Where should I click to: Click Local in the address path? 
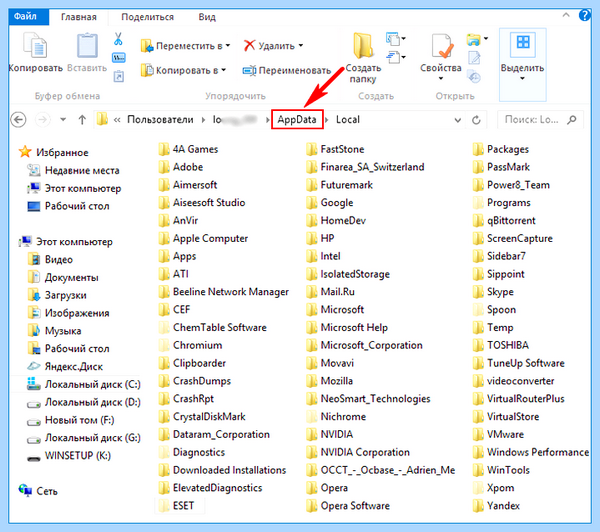348,120
